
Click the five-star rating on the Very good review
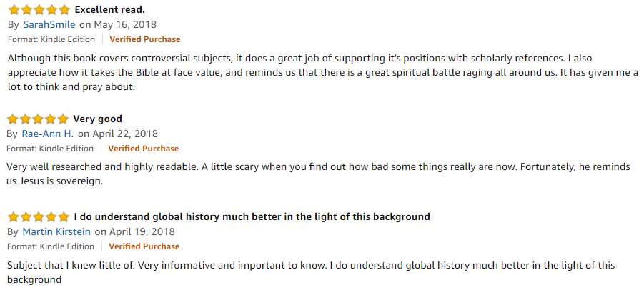[x=38, y=119]
